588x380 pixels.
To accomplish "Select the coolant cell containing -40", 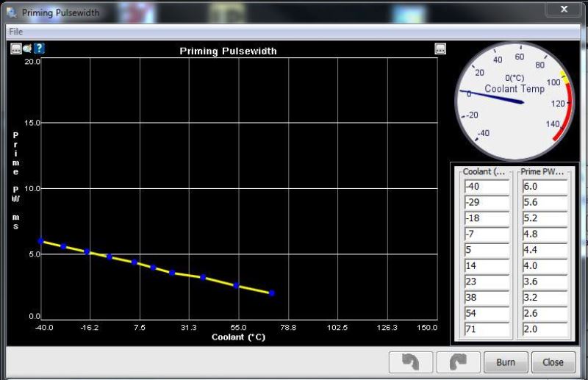I will [x=486, y=187].
